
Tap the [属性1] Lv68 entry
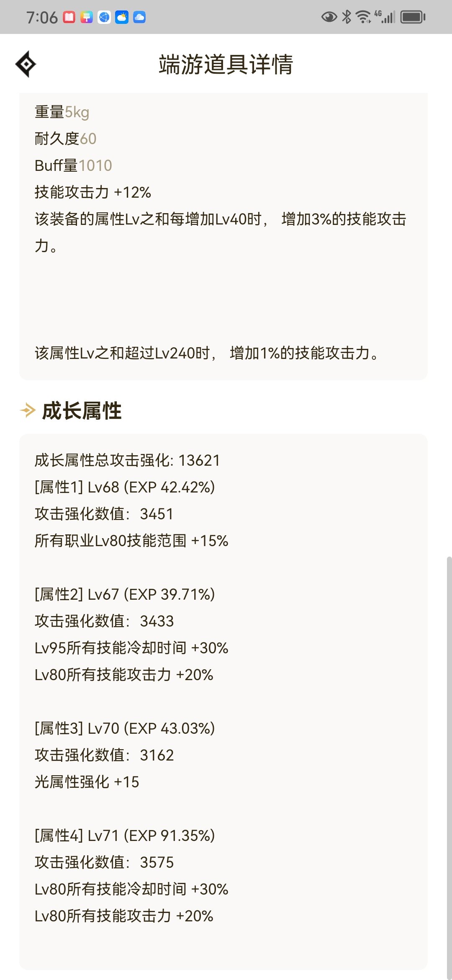click(125, 487)
